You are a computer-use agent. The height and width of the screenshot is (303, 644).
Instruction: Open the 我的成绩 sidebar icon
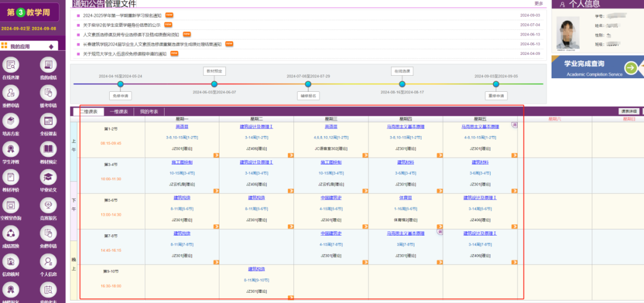point(48,65)
